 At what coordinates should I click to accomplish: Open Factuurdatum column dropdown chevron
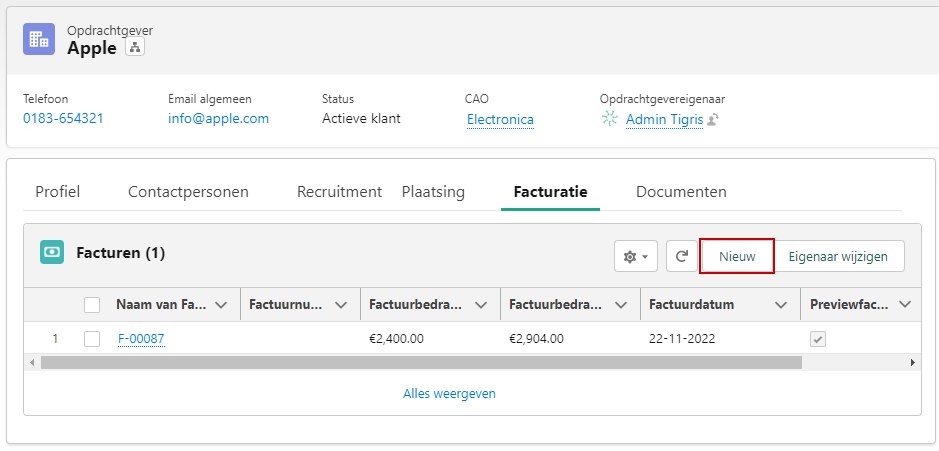(x=781, y=305)
